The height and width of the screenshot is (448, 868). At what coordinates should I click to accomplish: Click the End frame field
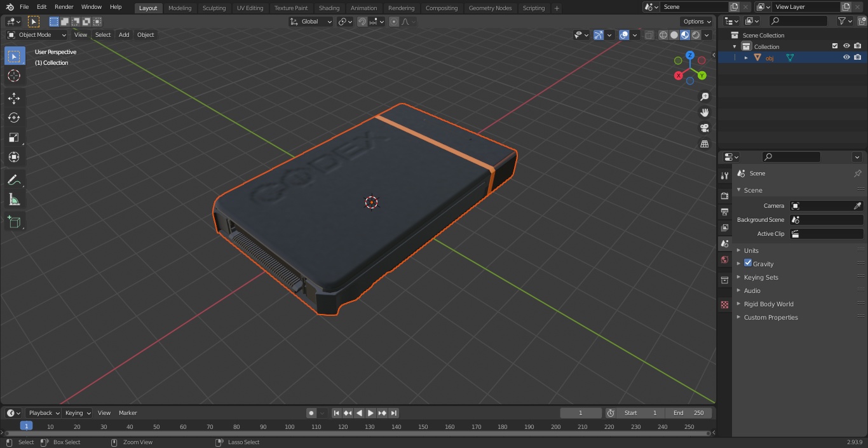tap(689, 413)
